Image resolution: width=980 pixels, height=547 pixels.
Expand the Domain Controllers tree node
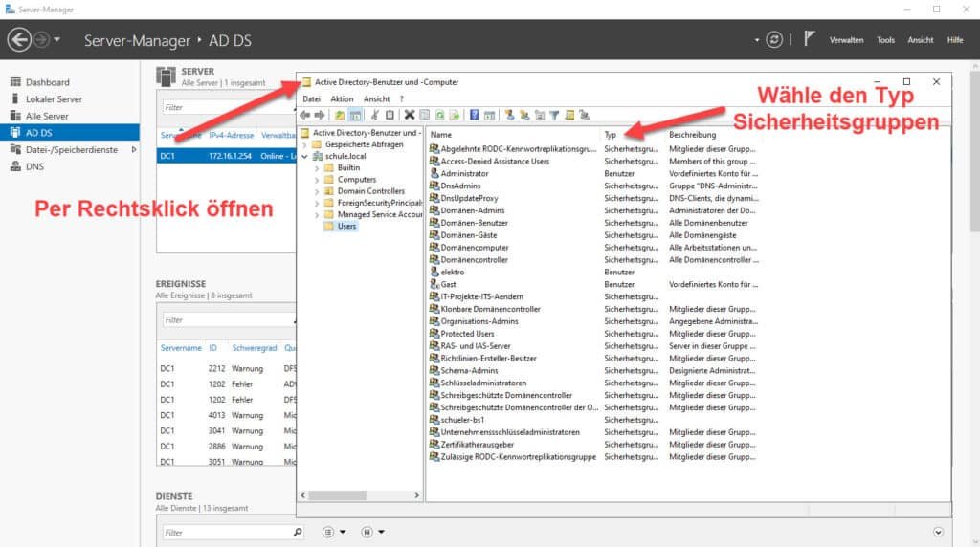317,191
